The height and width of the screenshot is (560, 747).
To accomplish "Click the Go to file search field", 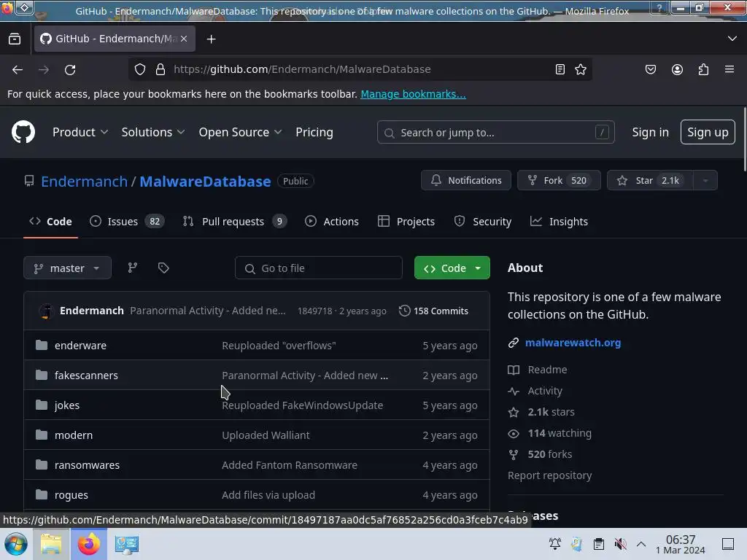I will 318,268.
